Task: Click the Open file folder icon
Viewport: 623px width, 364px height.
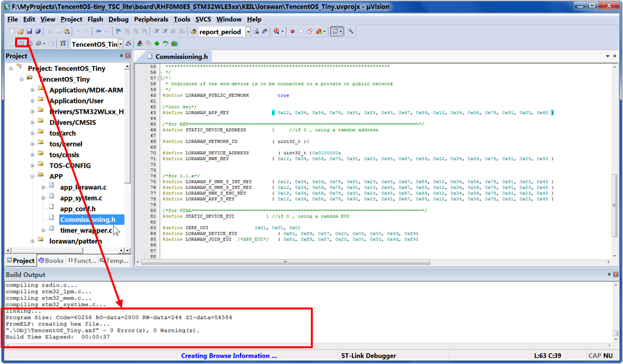Action: tap(20, 32)
